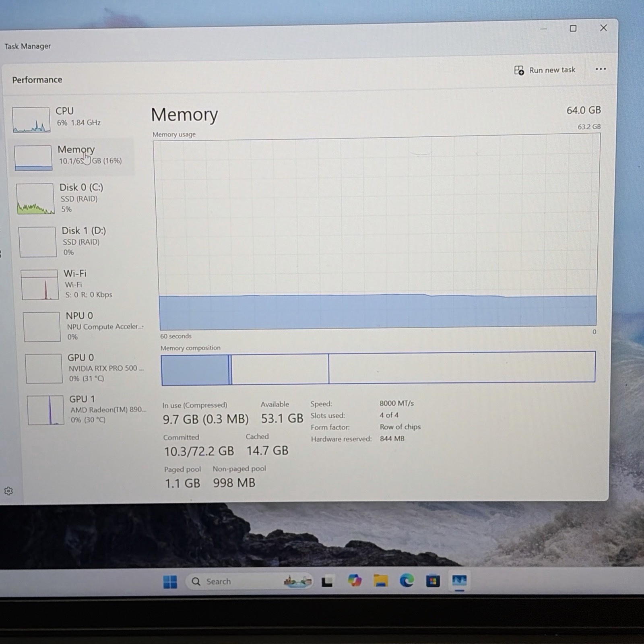Open the three-dots more options menu
This screenshot has height=644, width=644.
601,69
